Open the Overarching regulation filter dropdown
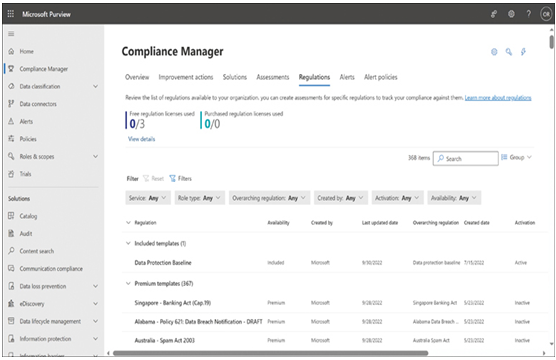 pos(269,198)
